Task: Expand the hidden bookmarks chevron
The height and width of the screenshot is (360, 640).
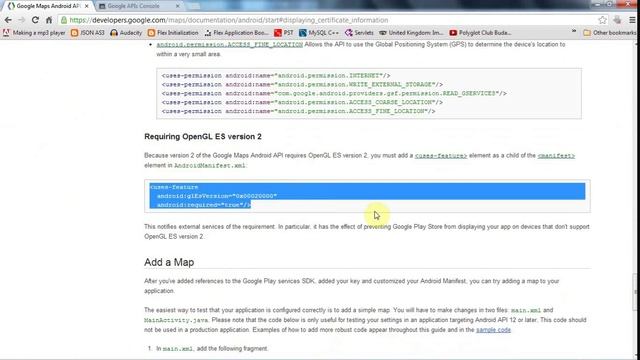Action: click(574, 32)
